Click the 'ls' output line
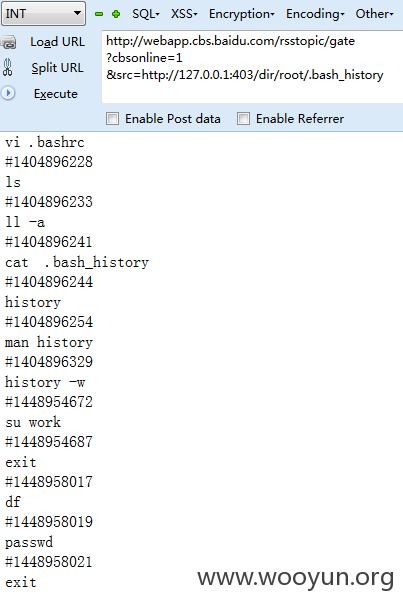The image size is (403, 606). (x=13, y=182)
